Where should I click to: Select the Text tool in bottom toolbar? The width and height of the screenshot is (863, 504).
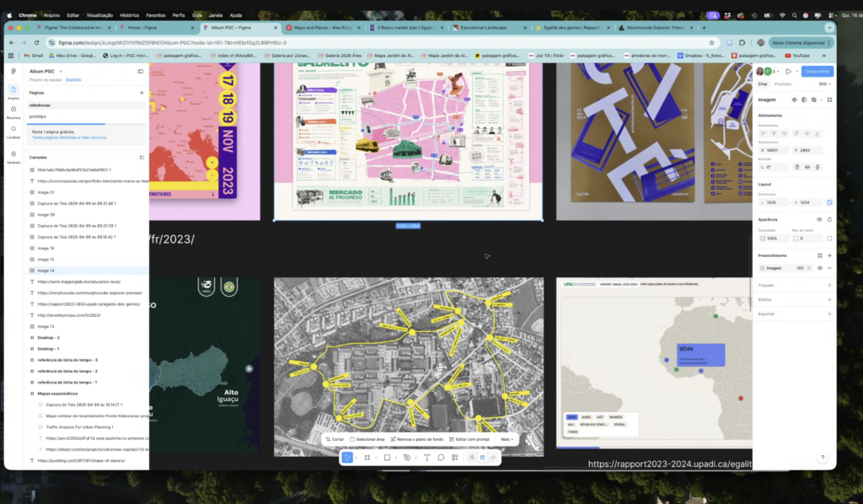tap(426, 457)
